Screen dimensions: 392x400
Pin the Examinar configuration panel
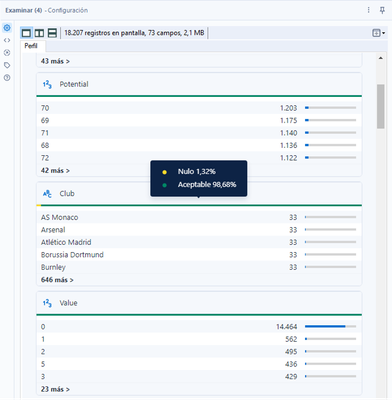[382, 10]
